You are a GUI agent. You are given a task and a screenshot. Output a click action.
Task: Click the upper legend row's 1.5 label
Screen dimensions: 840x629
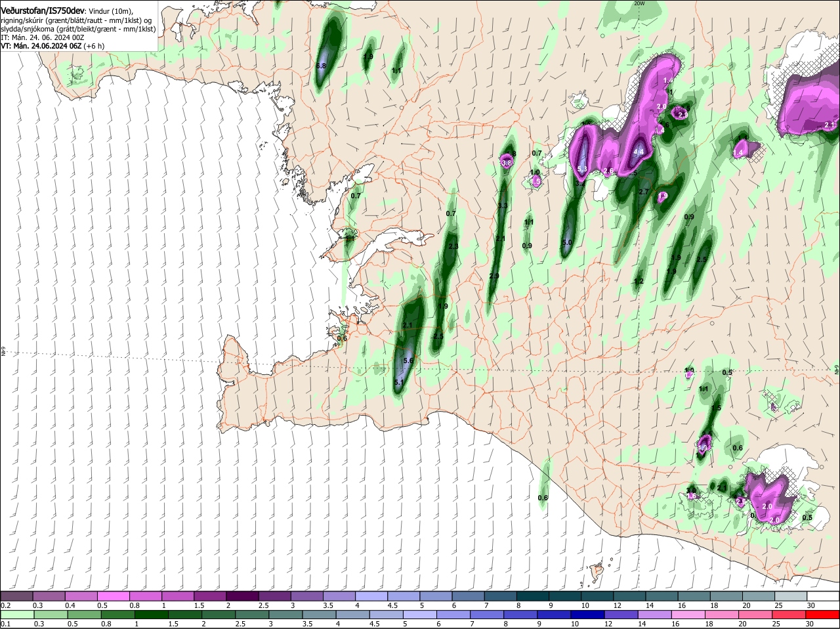199,605
